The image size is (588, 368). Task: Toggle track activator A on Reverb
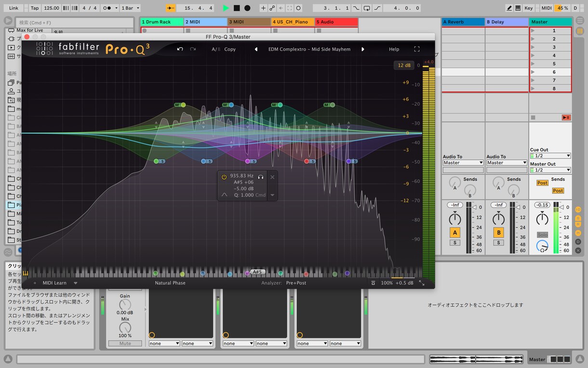pyautogui.click(x=454, y=232)
